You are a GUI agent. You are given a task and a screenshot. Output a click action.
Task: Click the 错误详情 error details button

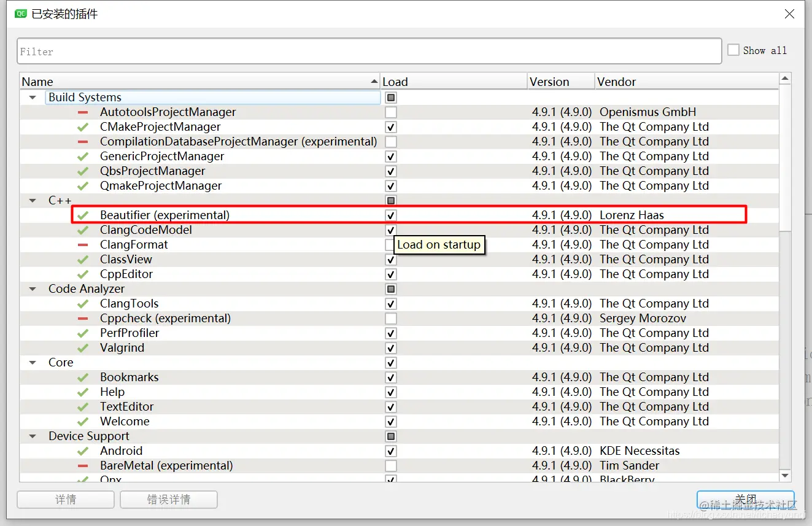click(x=169, y=500)
